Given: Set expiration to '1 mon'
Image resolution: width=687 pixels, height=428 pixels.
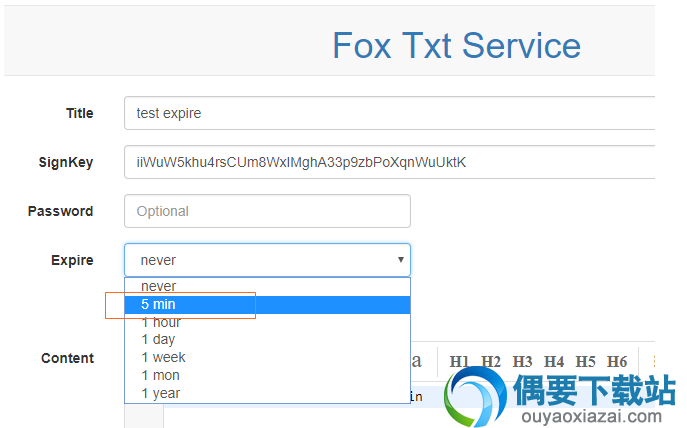Looking at the screenshot, I should pyautogui.click(x=267, y=375).
